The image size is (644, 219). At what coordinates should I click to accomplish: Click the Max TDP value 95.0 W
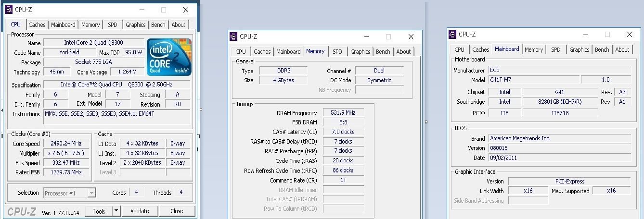pos(133,52)
